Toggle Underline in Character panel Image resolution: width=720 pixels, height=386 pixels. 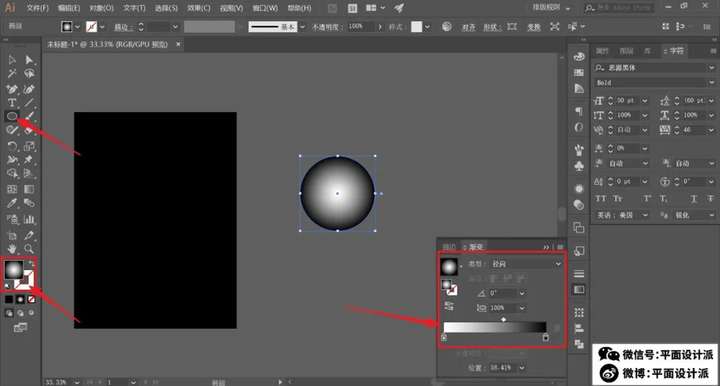[693, 199]
